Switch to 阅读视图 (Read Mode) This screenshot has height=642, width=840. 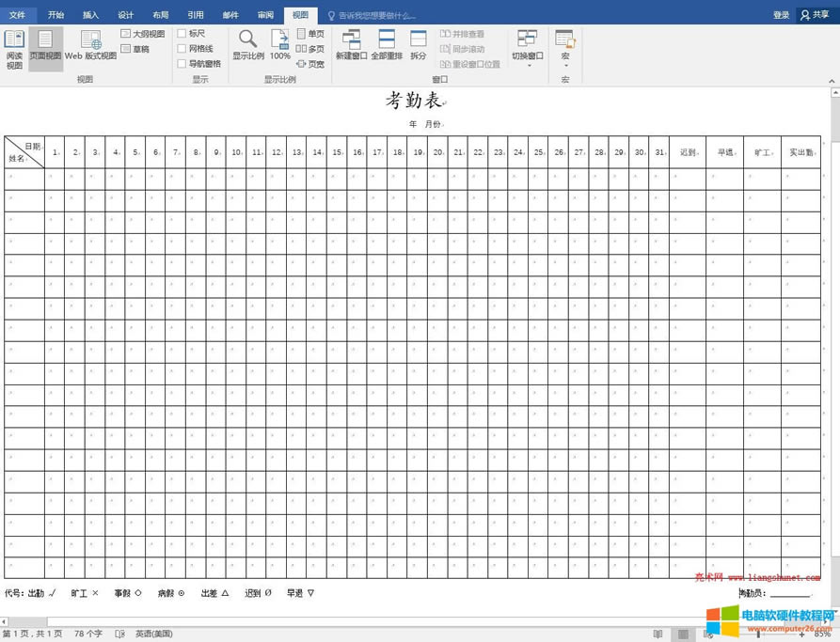pos(15,47)
